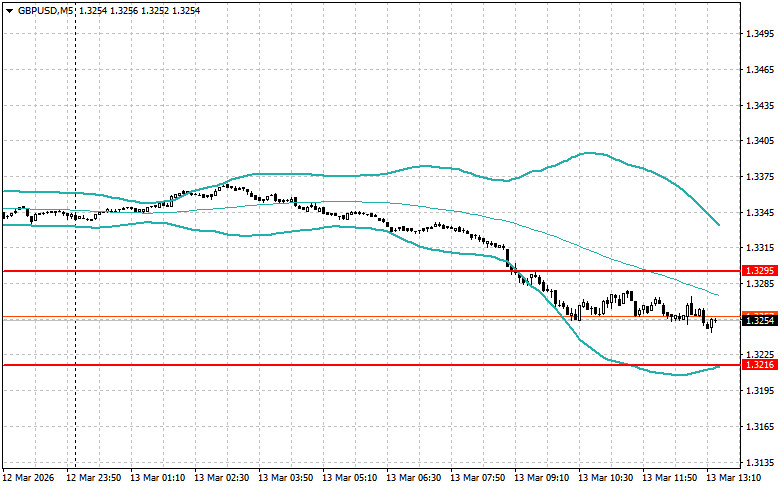
Task: Click the 1.3465 price scale label
Action: point(760,70)
